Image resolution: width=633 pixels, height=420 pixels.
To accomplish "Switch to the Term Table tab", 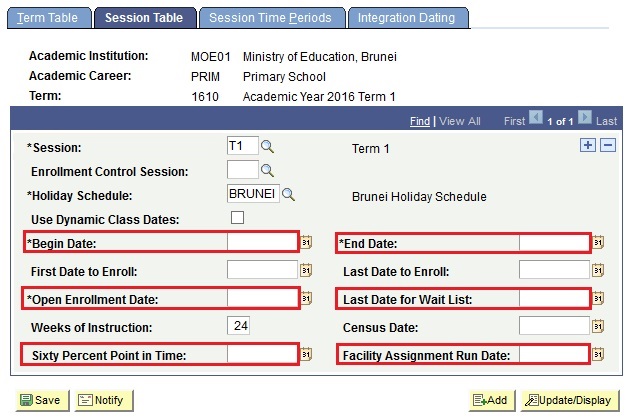I will click(49, 18).
